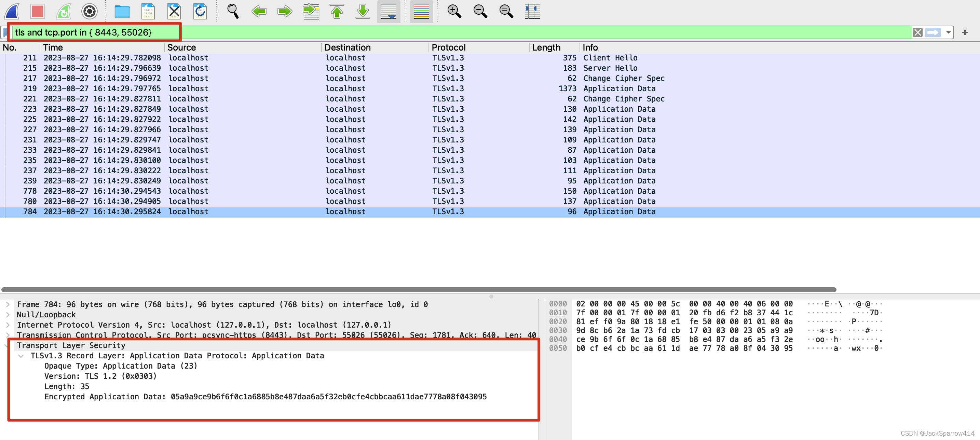Open capture options gear
This screenshot has height=440, width=980.
pos(90,11)
